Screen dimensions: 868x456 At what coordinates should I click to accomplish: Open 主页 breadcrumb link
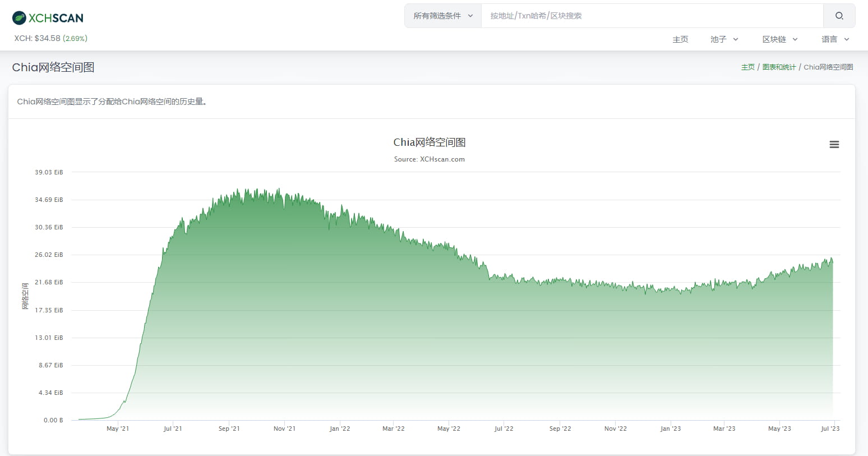(x=748, y=67)
